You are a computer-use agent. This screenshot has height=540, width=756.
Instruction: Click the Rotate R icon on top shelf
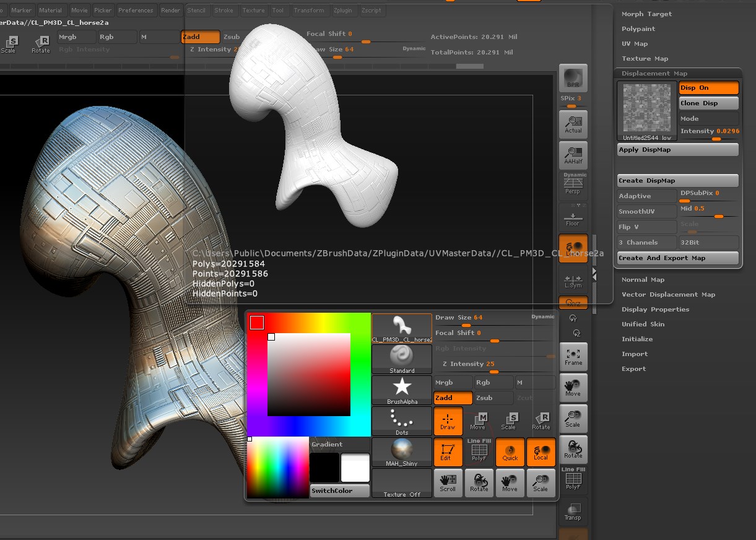pyautogui.click(x=41, y=45)
